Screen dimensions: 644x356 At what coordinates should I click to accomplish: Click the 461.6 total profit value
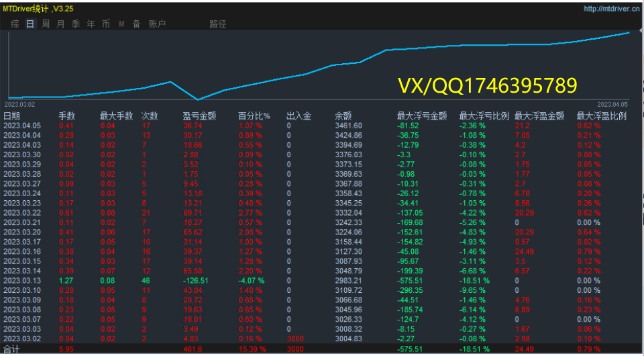tap(193, 349)
